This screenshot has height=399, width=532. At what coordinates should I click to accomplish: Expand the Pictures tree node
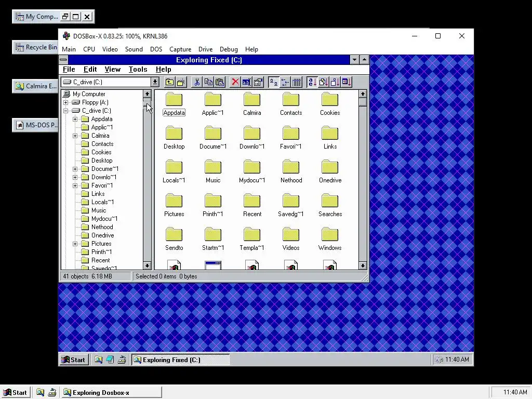point(75,244)
